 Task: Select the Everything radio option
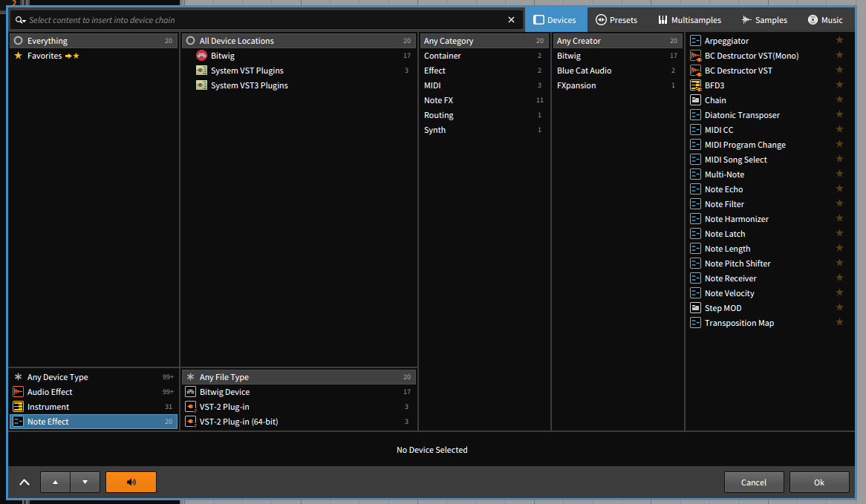(x=19, y=41)
